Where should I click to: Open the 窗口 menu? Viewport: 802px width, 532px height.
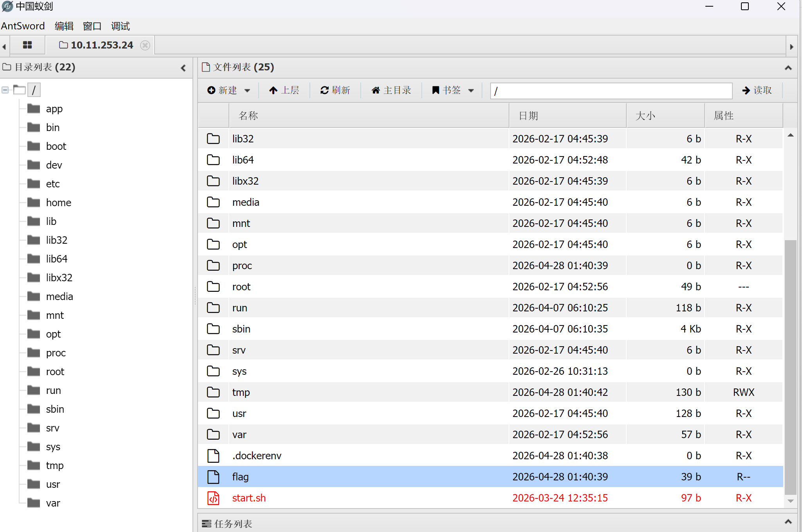tap(92, 26)
